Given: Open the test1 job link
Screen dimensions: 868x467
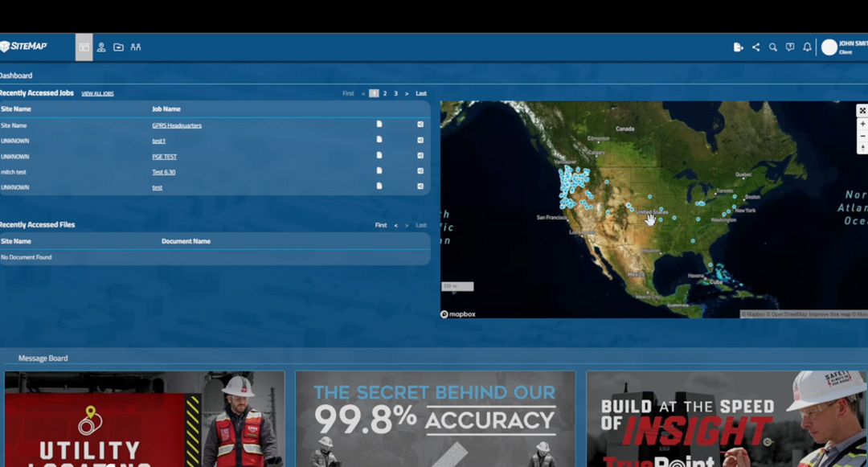Looking at the screenshot, I should (x=159, y=141).
